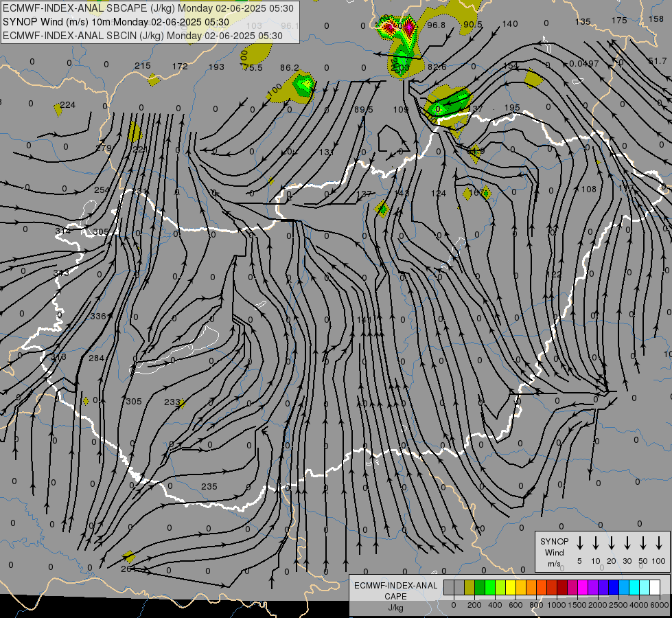Click the map value 135
Image resolution: width=672 pixels, height=618 pixels.
point(583,21)
